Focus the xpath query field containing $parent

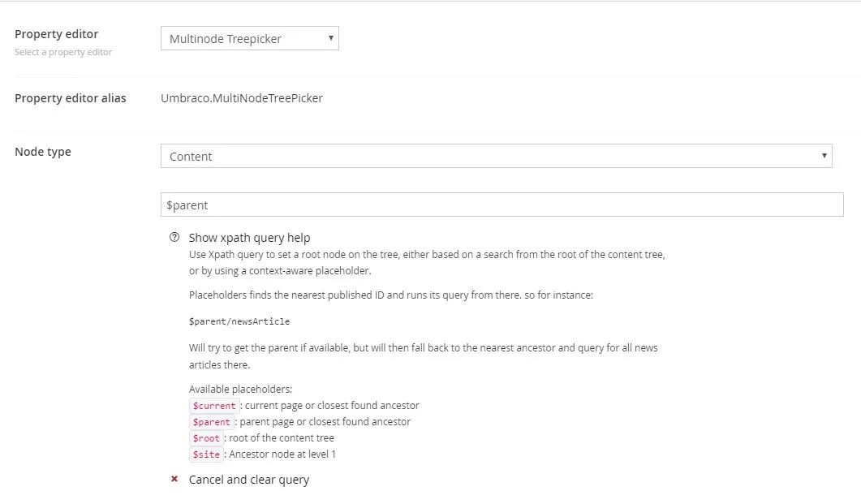point(502,205)
